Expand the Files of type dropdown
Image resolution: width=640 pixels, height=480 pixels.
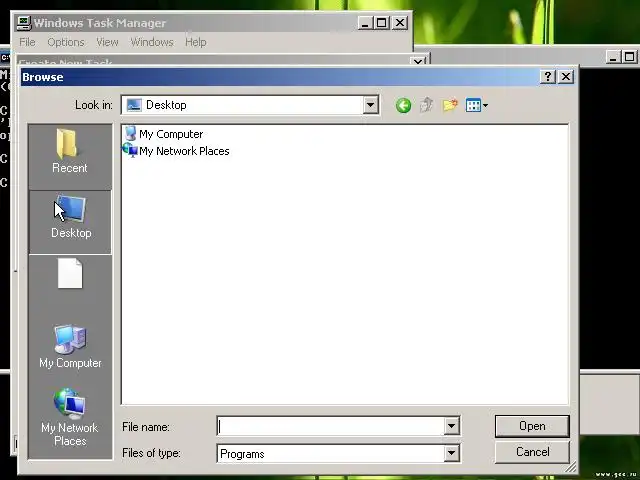(451, 453)
